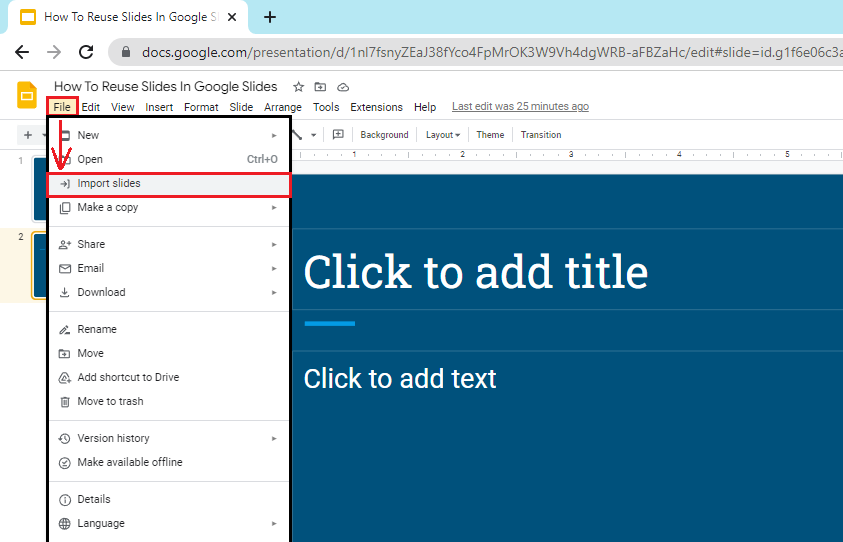
Task: Expand the Share submenu arrow
Action: click(x=274, y=245)
